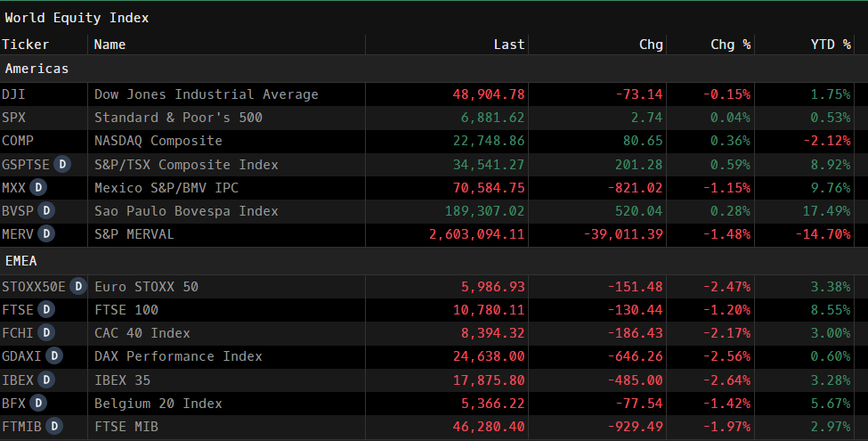Click the D delayed badge beside FCHI
Viewport: 868px width, 441px height.
46,333
